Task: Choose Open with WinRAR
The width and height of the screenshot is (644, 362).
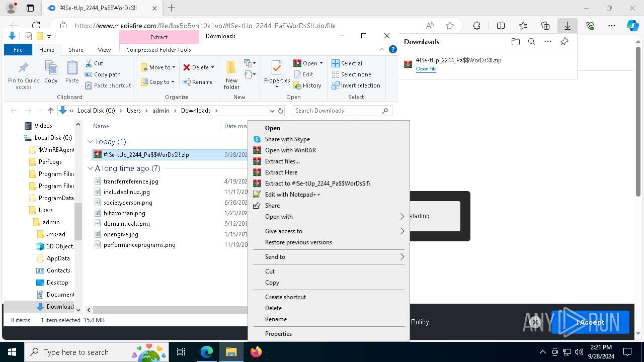Action: point(329,150)
